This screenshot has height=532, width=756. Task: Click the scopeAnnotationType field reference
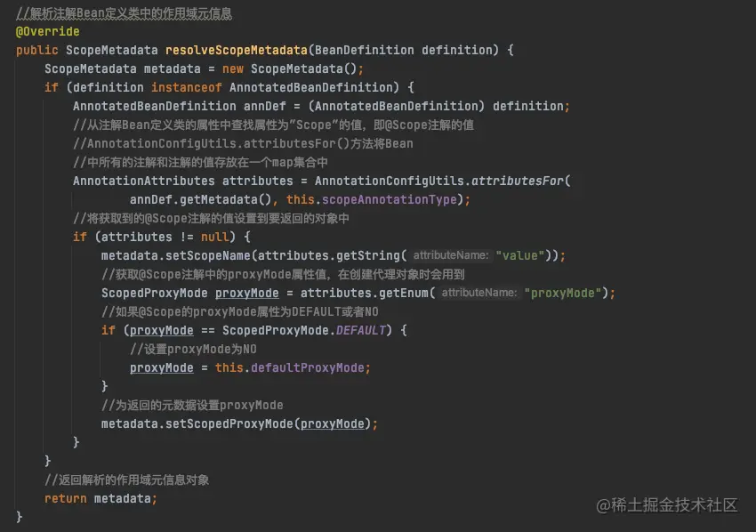(387, 199)
